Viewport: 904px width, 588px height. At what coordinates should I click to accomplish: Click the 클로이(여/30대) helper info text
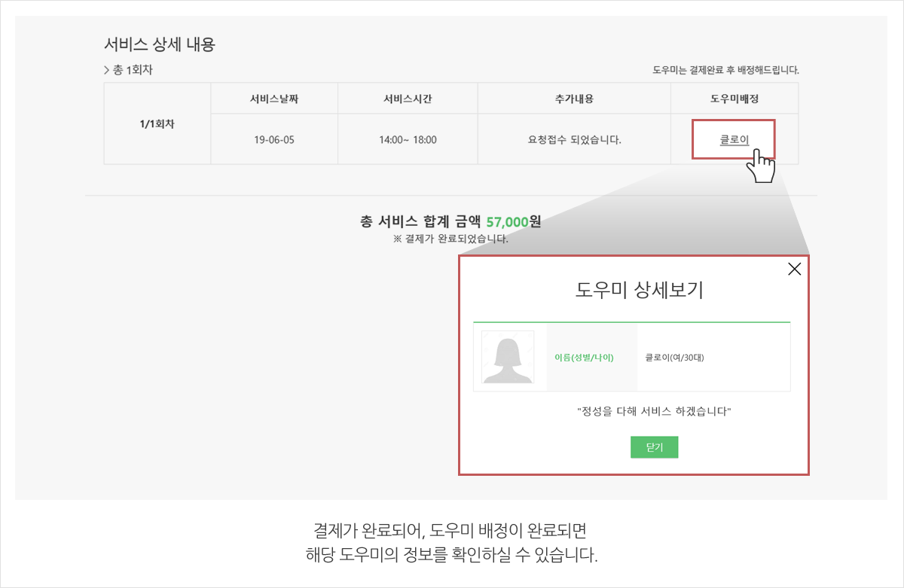674,358
